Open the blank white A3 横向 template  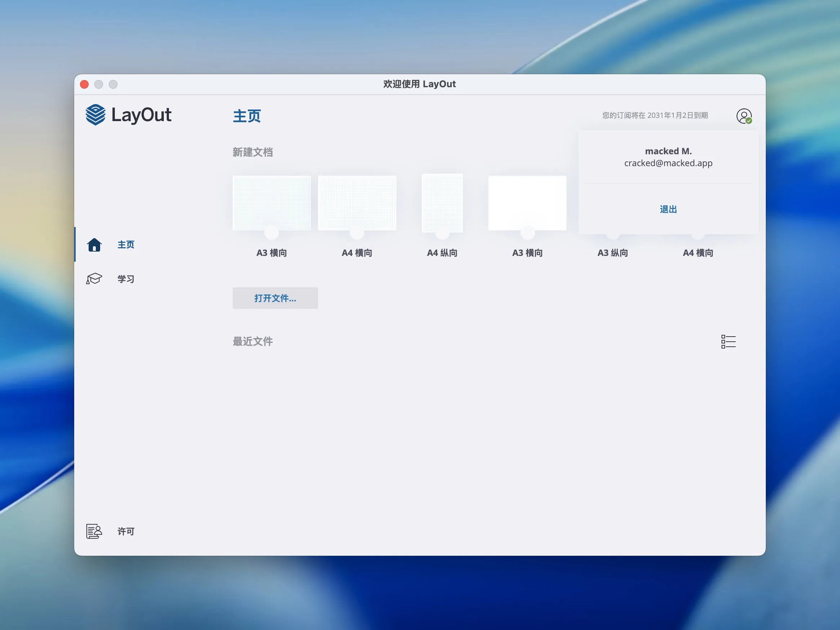527,203
